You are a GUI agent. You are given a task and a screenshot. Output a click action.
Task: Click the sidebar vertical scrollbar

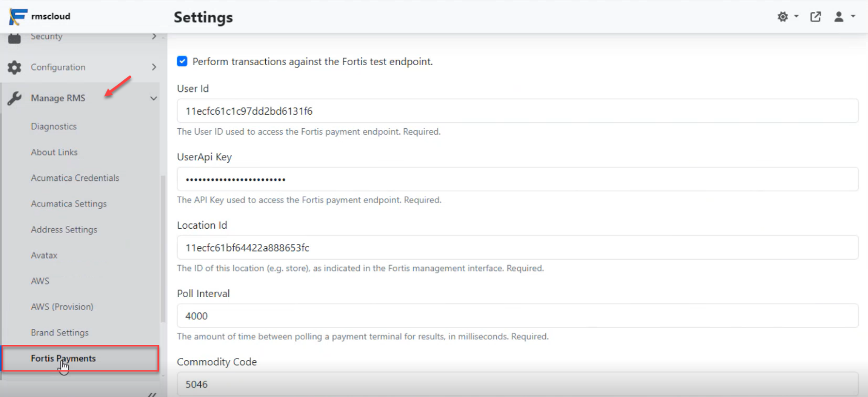pos(163,249)
